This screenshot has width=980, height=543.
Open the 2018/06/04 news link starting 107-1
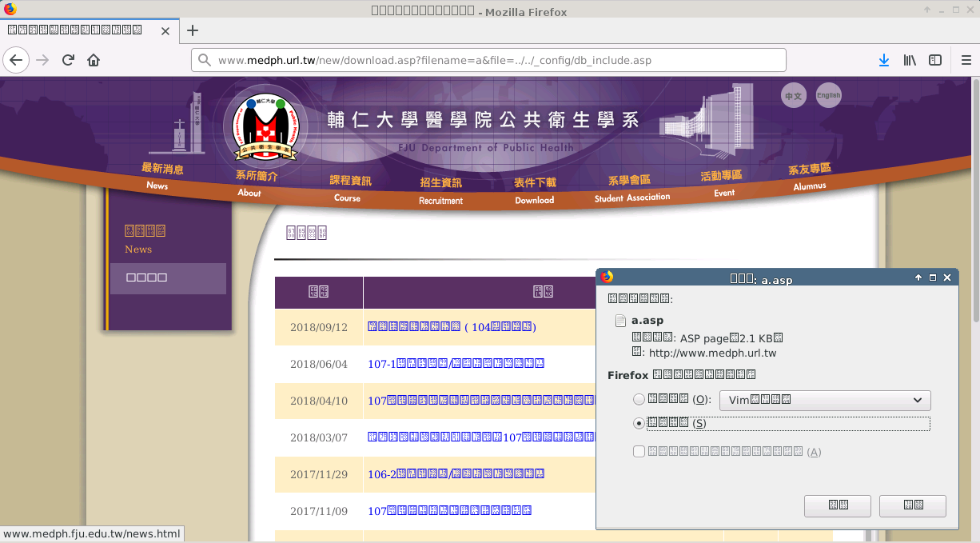click(456, 364)
